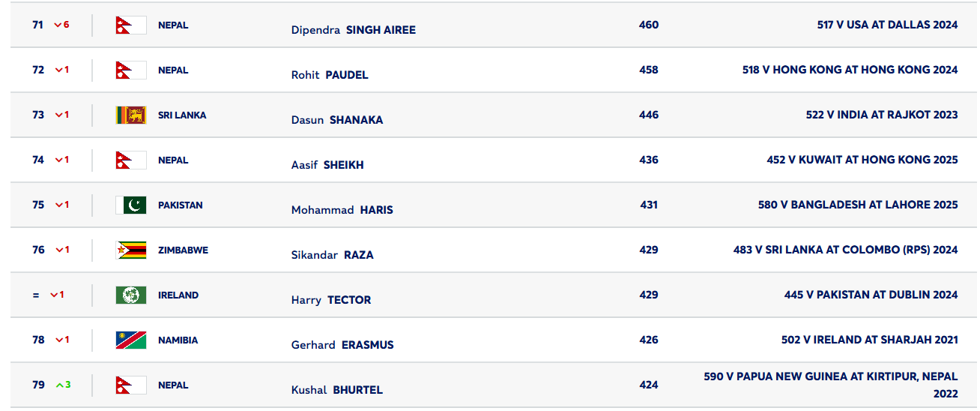980x411 pixels.
Task: Click the Pakistan flag icon
Action: pos(130,205)
